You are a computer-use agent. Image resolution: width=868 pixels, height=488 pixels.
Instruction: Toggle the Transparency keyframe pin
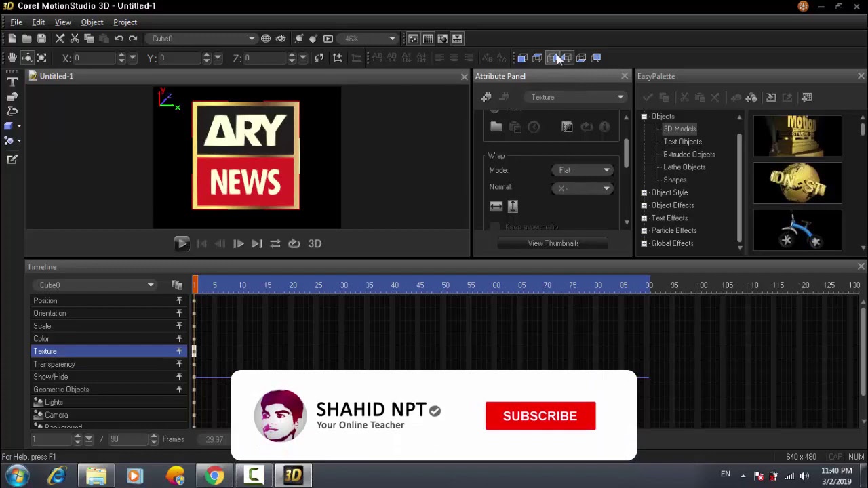click(179, 364)
